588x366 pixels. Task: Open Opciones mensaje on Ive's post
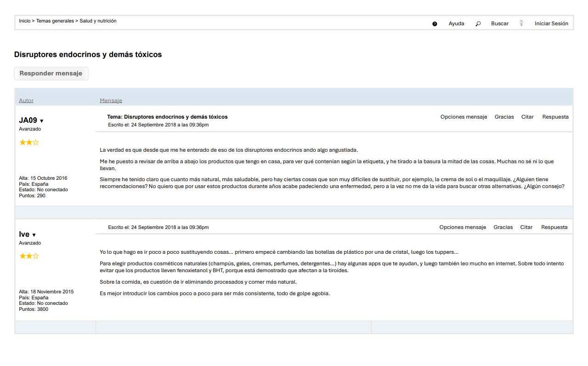(462, 227)
